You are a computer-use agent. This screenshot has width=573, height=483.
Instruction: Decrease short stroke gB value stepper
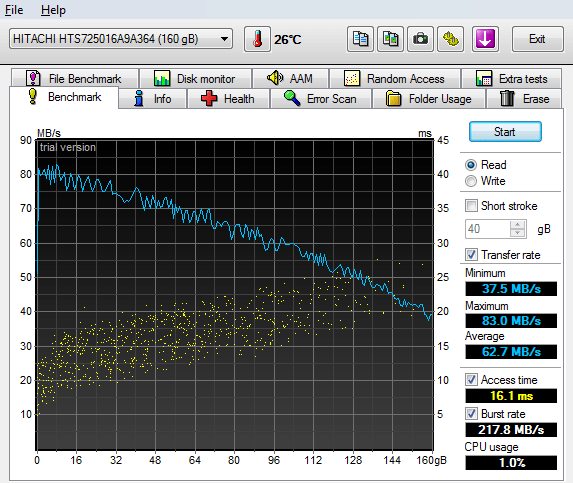click(517, 233)
